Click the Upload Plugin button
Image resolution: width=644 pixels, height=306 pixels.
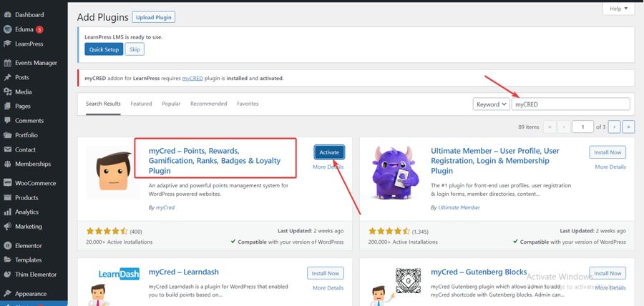(x=154, y=17)
